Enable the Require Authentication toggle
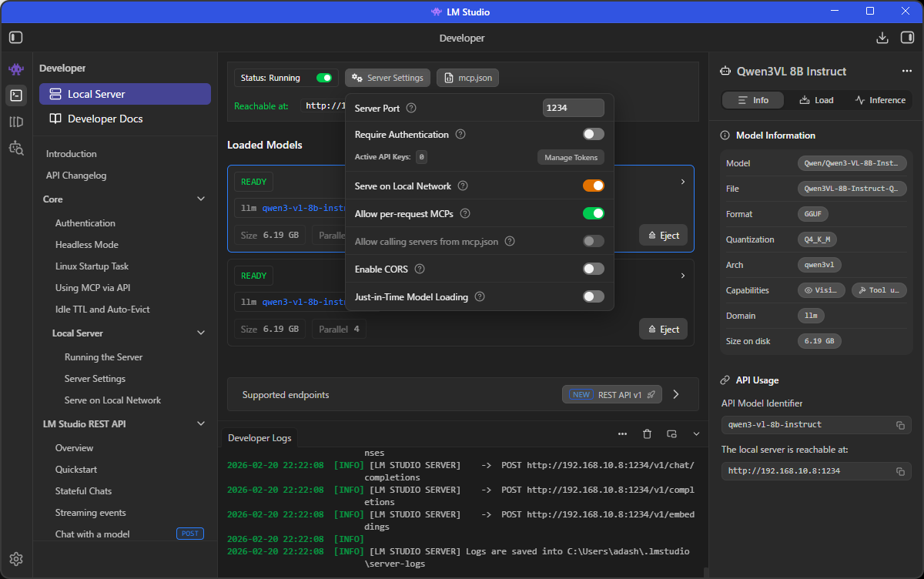The height and width of the screenshot is (579, 924). pos(593,135)
